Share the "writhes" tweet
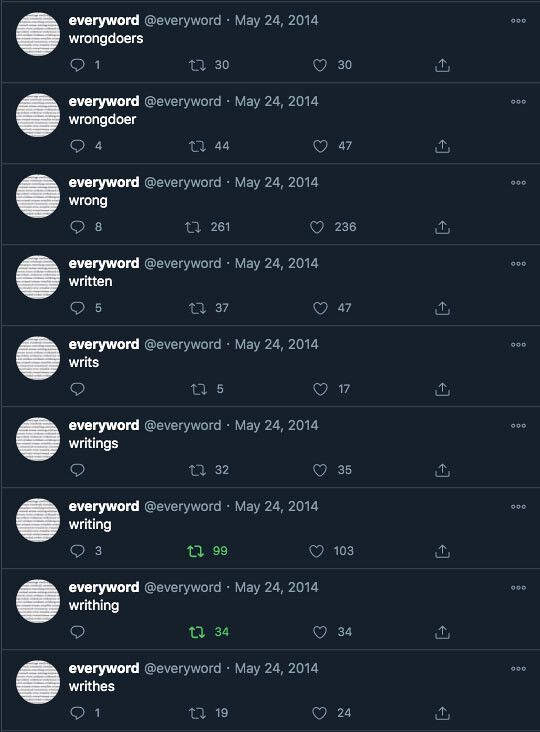The image size is (540, 732). tap(442, 713)
